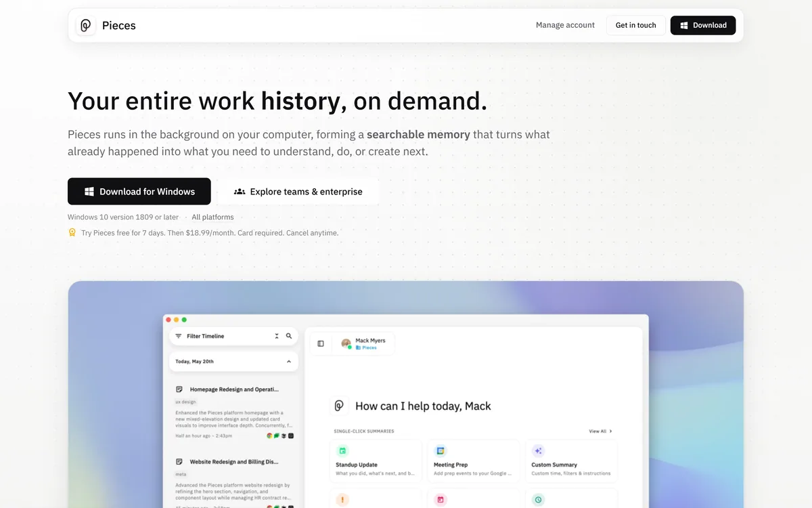Open Explore teams & enterprise
This screenshot has height=508, width=812.
pyautogui.click(x=298, y=192)
